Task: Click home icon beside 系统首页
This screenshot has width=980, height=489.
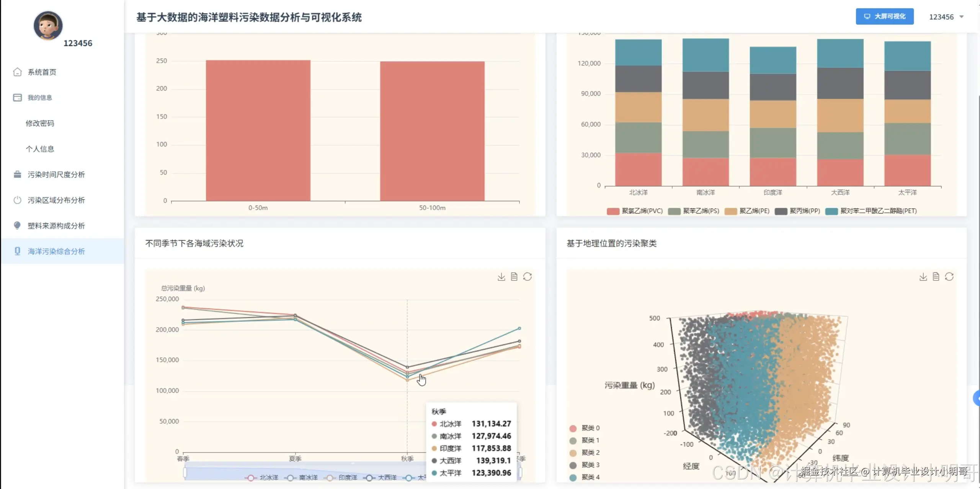Action: (17, 72)
